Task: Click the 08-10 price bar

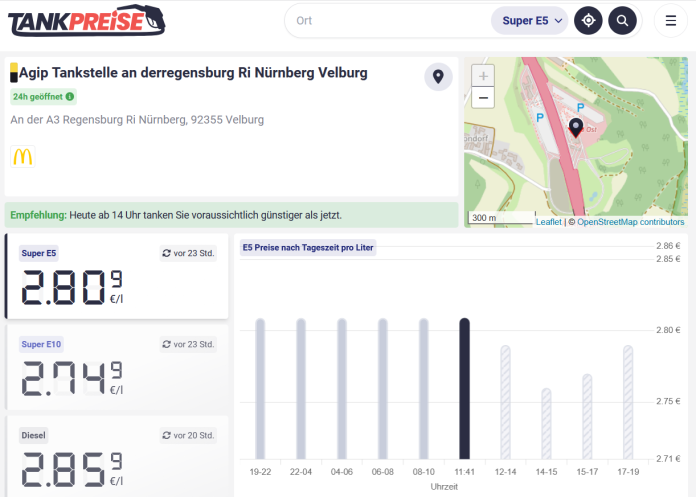Action: tap(423, 389)
